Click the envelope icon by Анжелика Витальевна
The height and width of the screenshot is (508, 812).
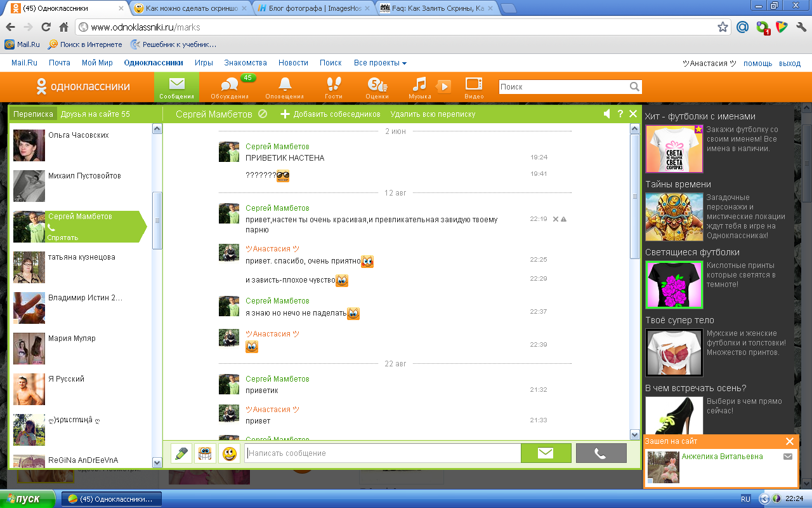coord(788,457)
